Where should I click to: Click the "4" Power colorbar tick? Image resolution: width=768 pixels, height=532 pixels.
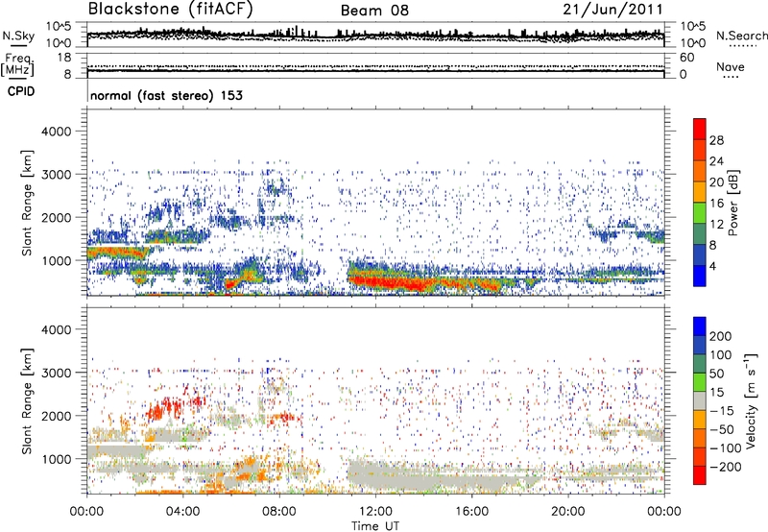(712, 266)
